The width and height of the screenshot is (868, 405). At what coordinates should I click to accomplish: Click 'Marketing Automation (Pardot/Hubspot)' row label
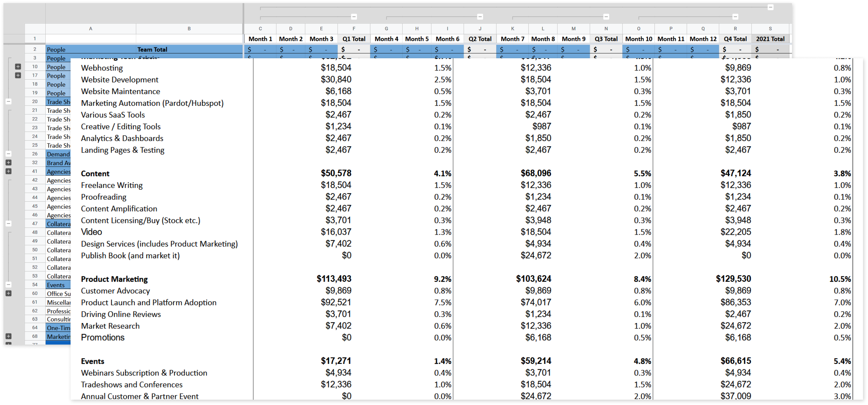tap(152, 103)
